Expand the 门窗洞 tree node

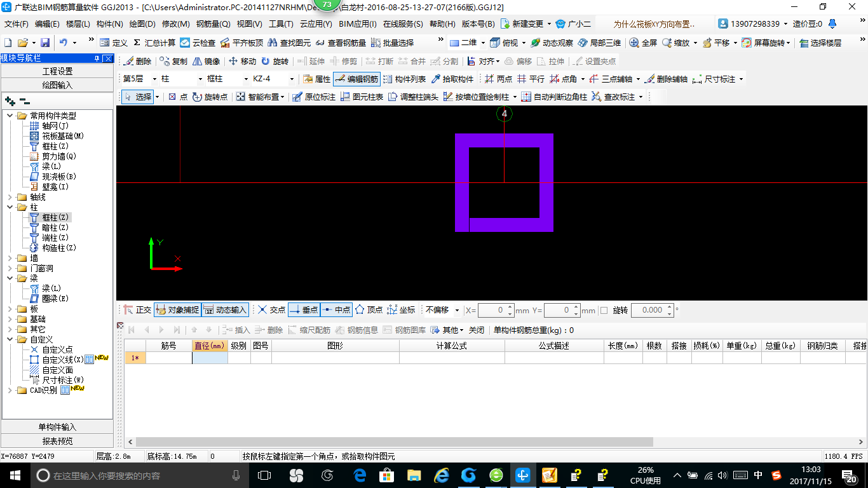coord(10,268)
